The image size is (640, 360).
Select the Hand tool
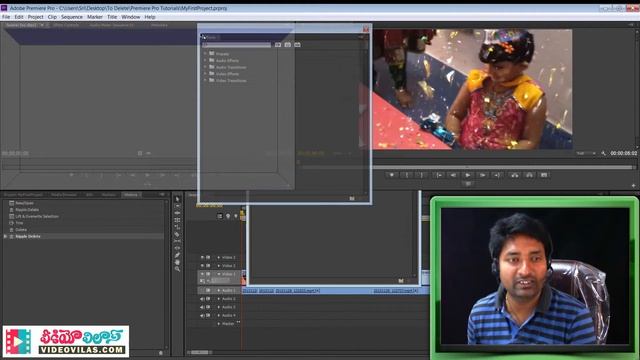(x=177, y=262)
